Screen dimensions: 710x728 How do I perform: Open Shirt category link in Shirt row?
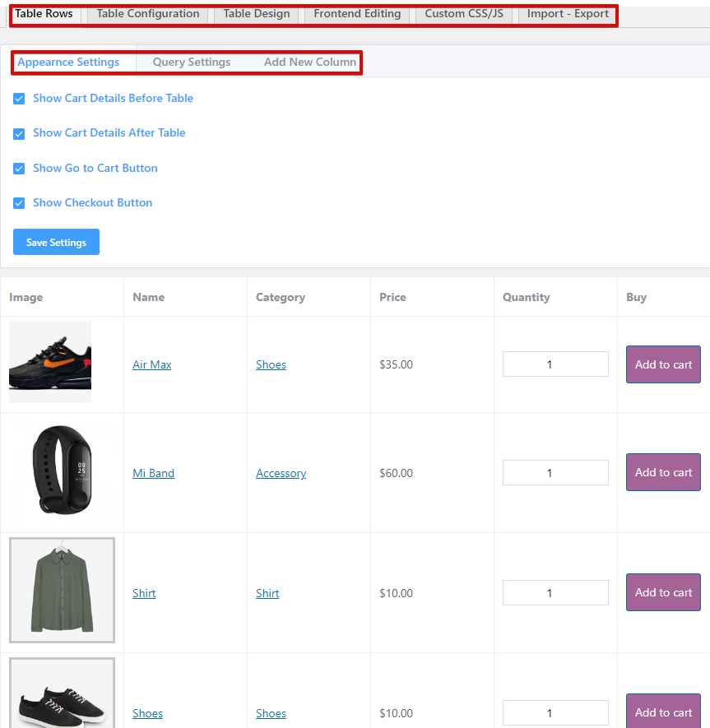point(267,593)
